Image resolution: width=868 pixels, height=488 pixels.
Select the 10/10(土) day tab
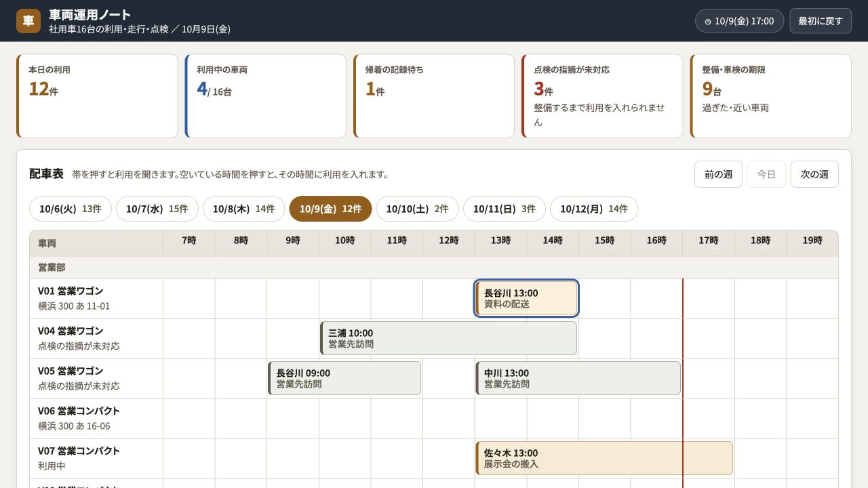tap(418, 209)
